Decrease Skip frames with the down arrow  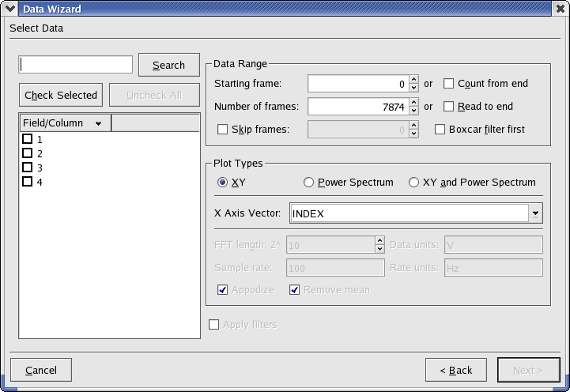click(x=413, y=134)
